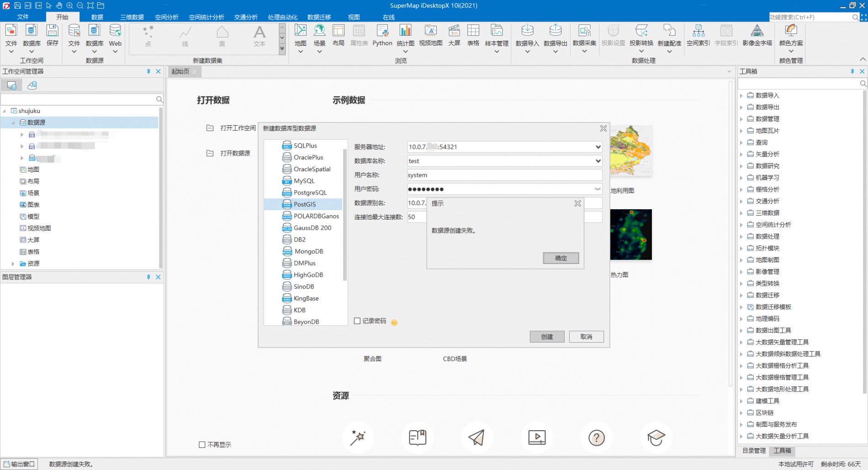The height and width of the screenshot is (470, 868).
Task: Expand Map dropdown arrow under 地图
Action: point(300,52)
